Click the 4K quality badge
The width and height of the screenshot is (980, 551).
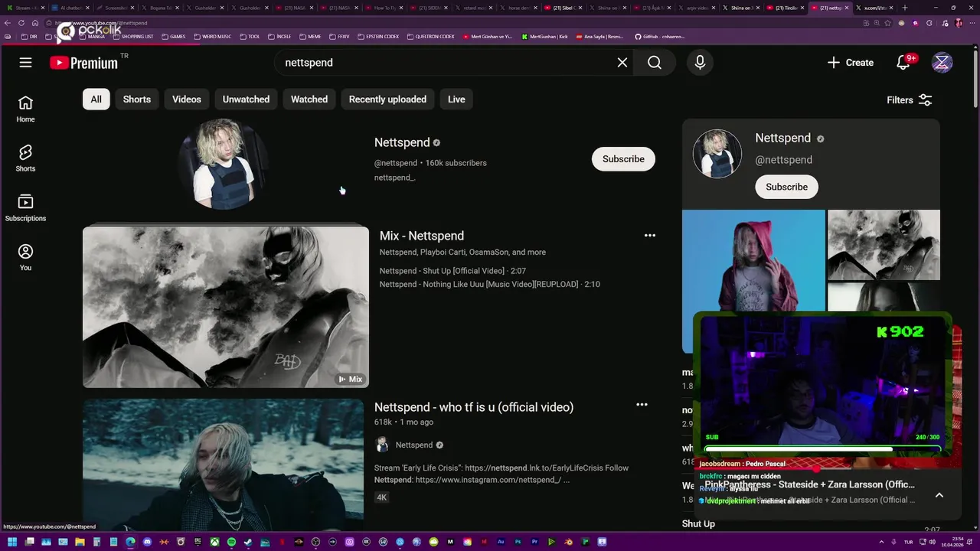[382, 497]
